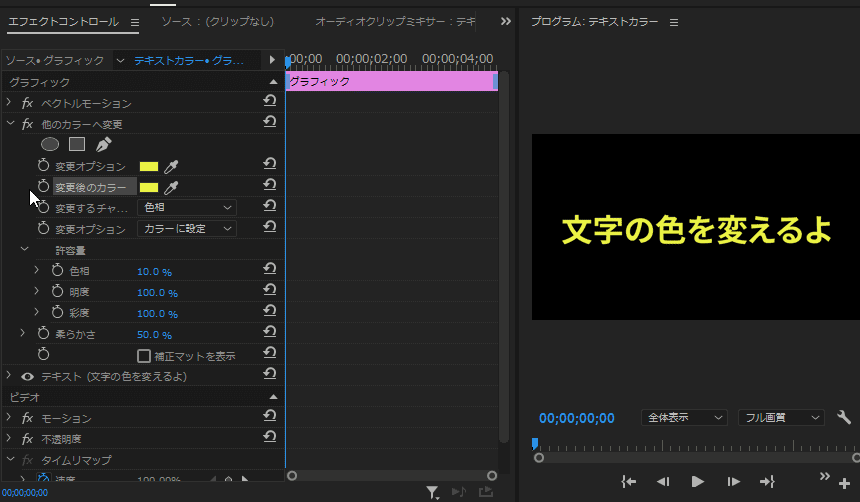Collapse the 他のカラーへ変更 effect
The width and height of the screenshot is (860, 502).
click(x=10, y=123)
